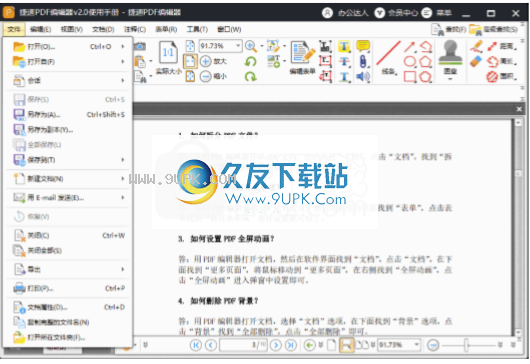Viewport: 530px width, 364px height.
Task: Select the magnifier zoom tool
Action: pos(251,46)
